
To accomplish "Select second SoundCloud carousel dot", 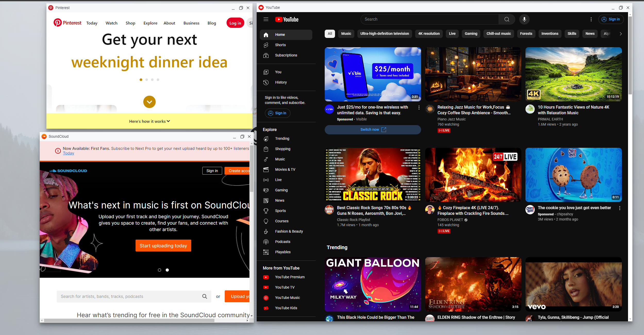I will coord(167,270).
